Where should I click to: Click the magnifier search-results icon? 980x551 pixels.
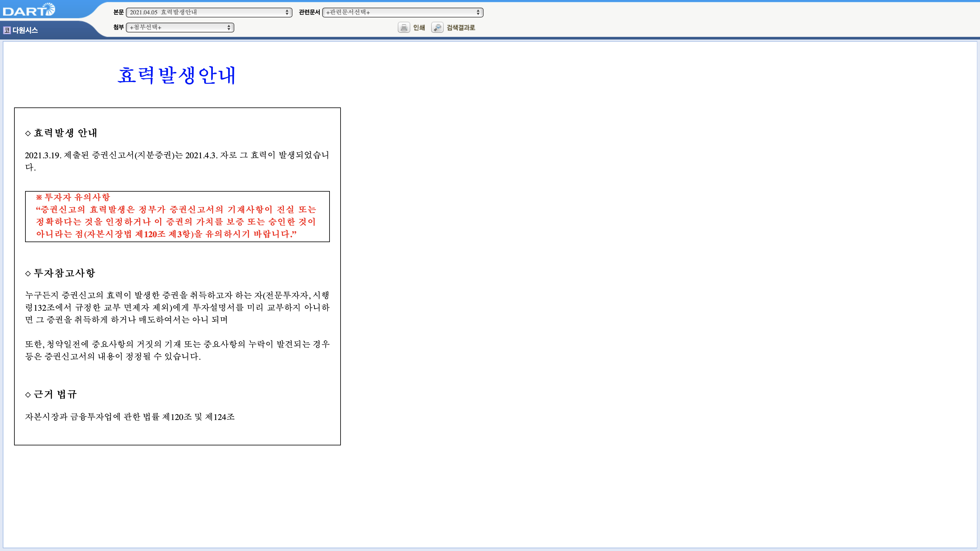(438, 27)
